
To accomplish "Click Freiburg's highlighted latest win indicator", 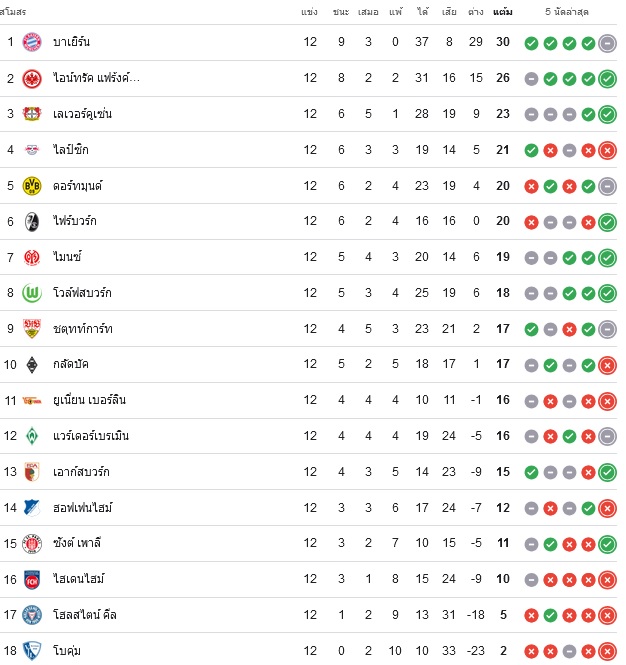I will [607, 222].
